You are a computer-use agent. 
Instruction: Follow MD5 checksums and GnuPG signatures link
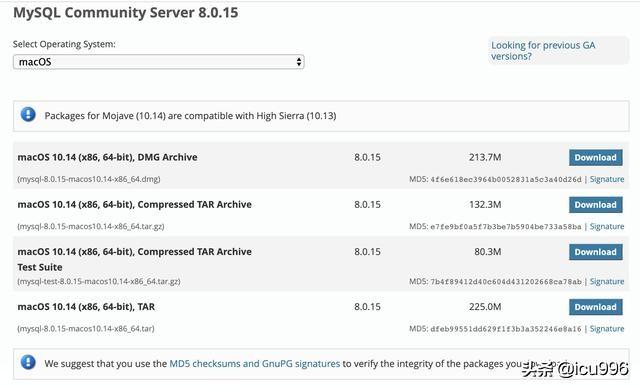(x=254, y=364)
